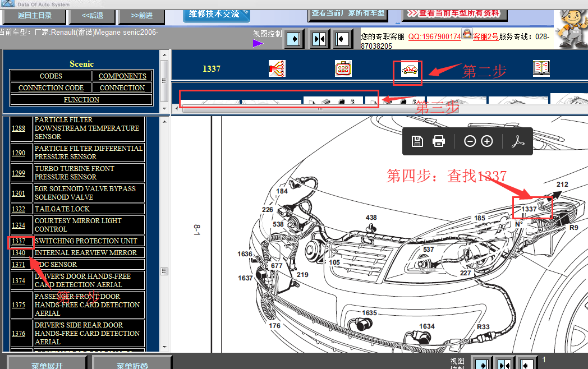Open component code 1376
588x369 pixels.
[19, 333]
